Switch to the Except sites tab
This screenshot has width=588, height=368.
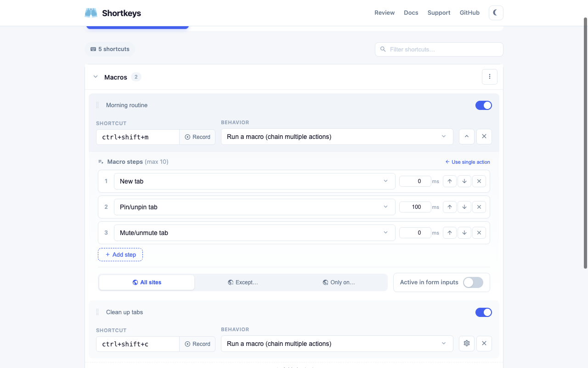(x=243, y=282)
